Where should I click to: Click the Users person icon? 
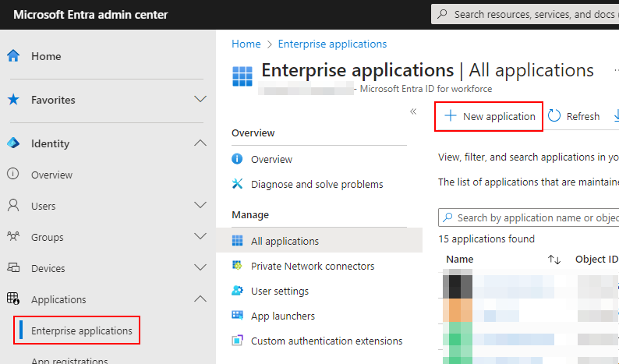point(13,205)
